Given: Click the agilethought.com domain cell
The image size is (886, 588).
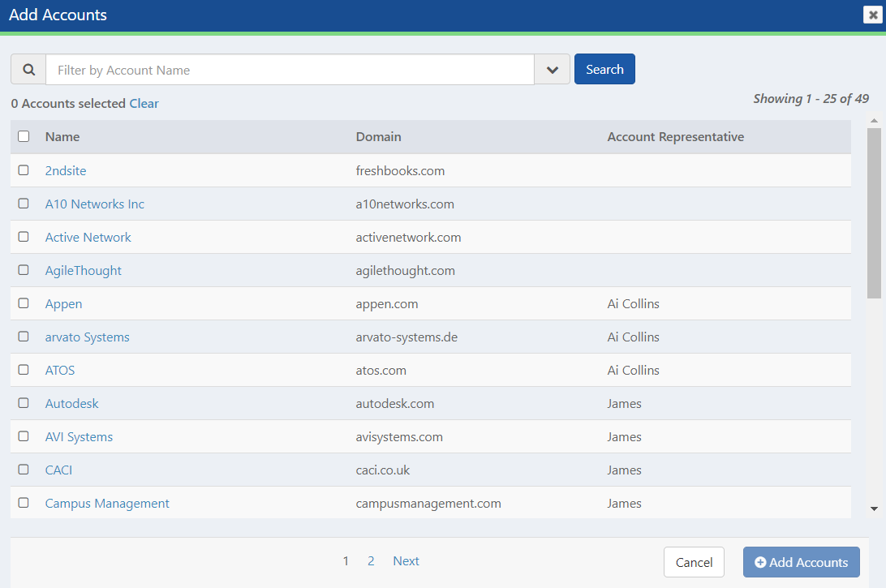Looking at the screenshot, I should pyautogui.click(x=405, y=271).
